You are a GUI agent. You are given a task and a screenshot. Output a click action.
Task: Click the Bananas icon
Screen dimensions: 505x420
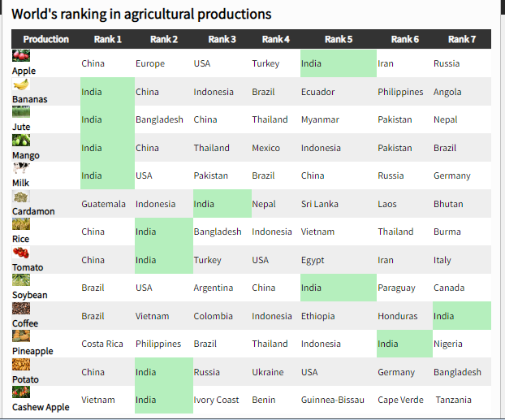coord(21,84)
